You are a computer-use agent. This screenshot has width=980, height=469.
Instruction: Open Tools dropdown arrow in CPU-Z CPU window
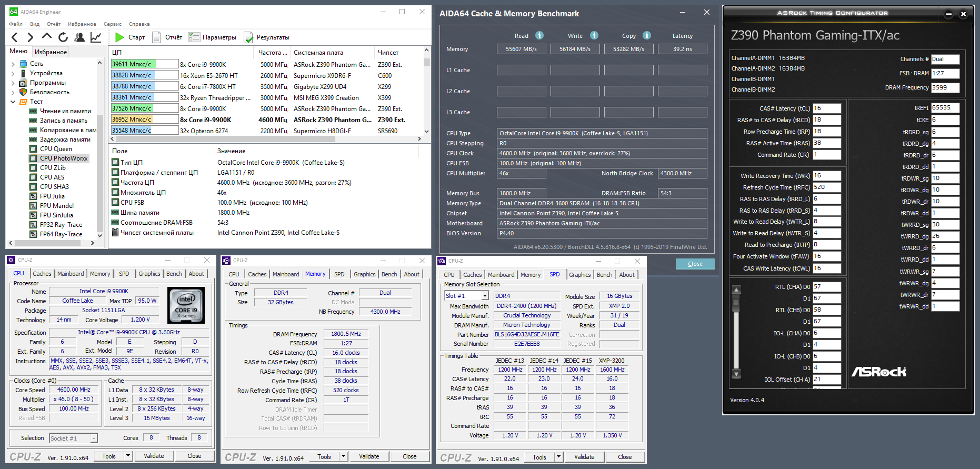point(128,456)
